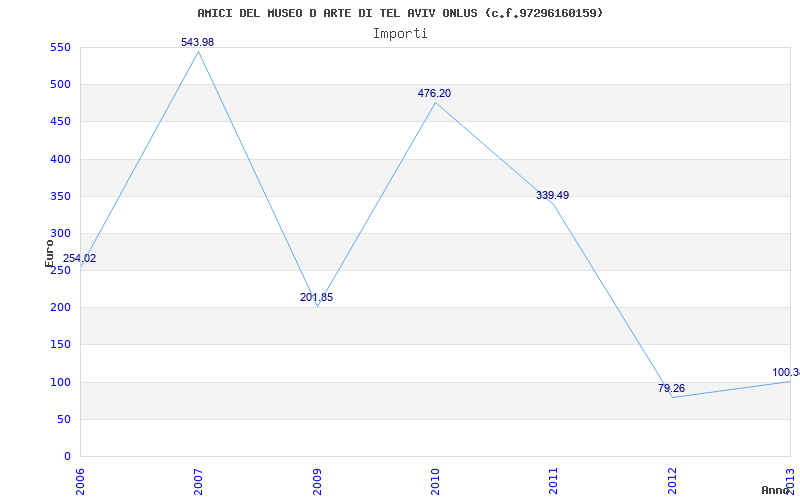Click the 100 y-axis value

click(x=59, y=382)
